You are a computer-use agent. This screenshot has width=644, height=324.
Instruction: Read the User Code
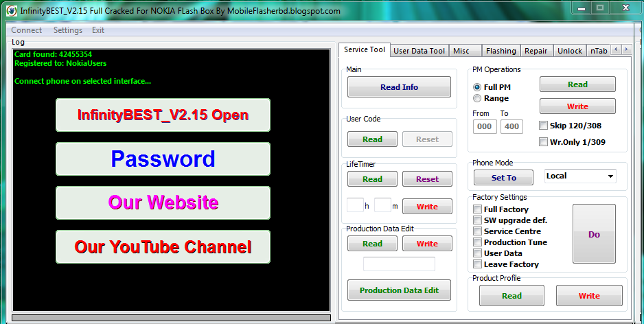[x=373, y=139]
